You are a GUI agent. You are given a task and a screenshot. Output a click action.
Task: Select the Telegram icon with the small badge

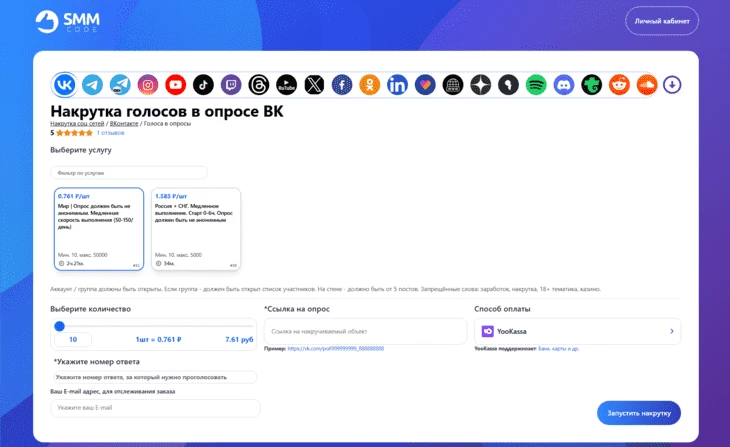(120, 85)
